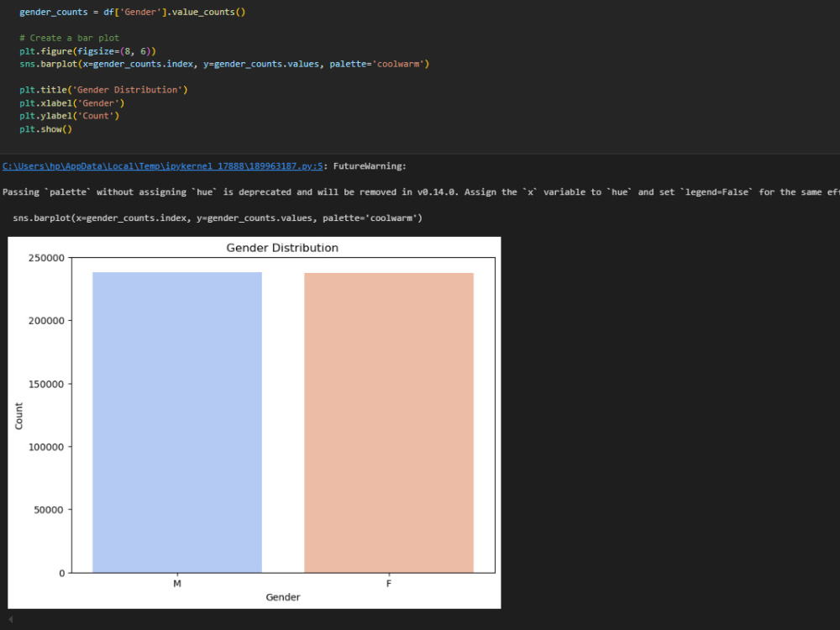Image resolution: width=840 pixels, height=630 pixels.
Task: Click the 'Passing `palette` without assigning' warning line
Action: pos(420,192)
